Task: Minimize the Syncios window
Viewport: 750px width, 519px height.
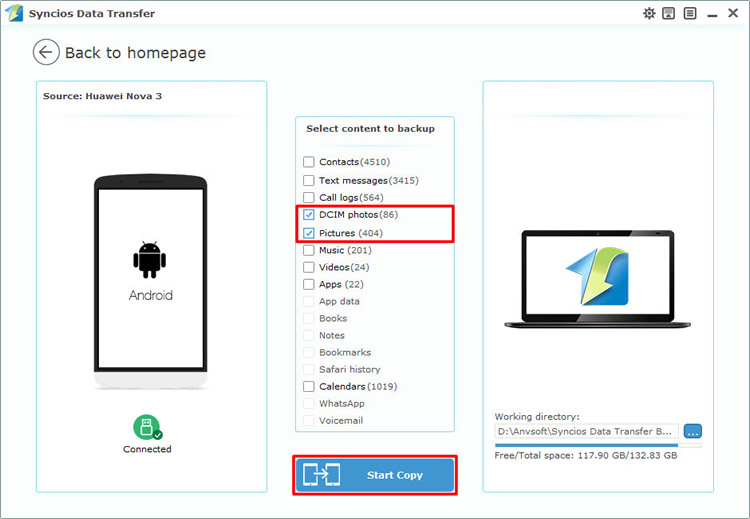Action: point(712,14)
